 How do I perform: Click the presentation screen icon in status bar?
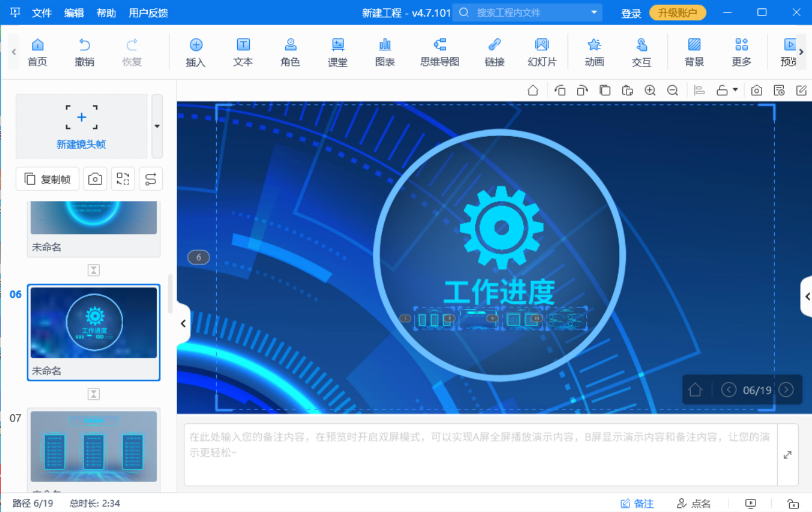[x=750, y=504]
